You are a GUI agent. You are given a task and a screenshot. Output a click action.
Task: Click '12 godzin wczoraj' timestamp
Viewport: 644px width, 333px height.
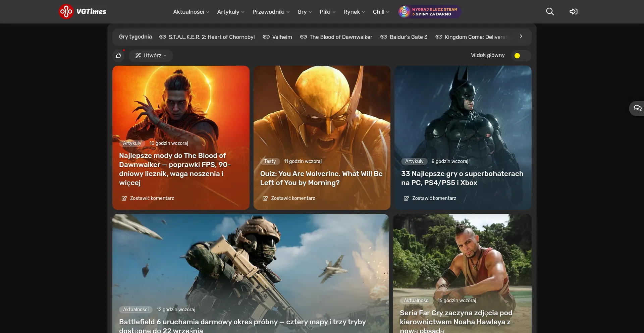176,310
